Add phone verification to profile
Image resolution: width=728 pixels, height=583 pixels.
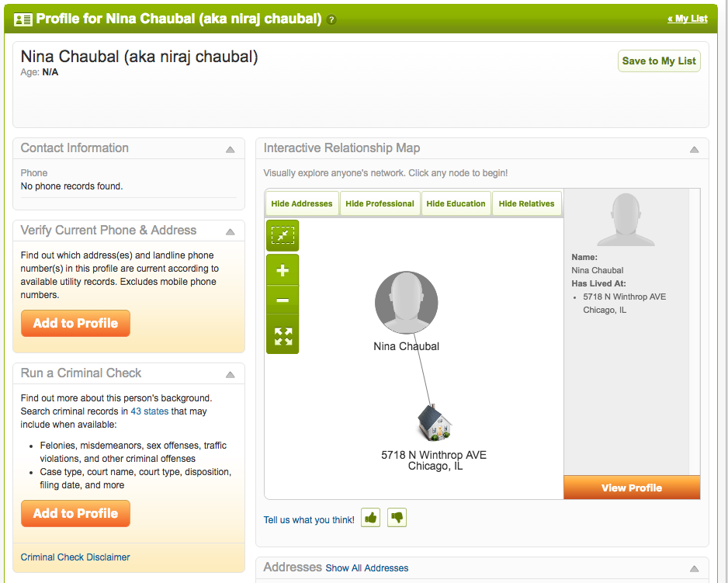point(76,323)
